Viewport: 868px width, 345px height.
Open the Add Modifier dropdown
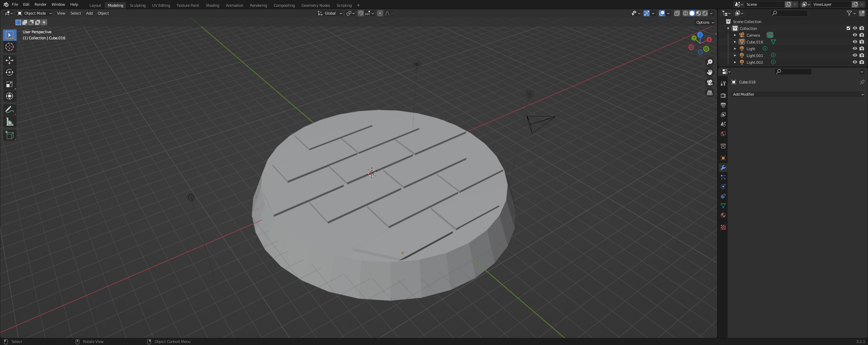coord(798,94)
